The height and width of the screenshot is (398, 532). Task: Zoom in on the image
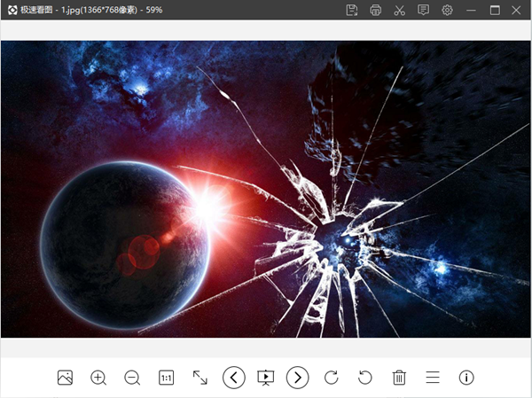(98, 378)
